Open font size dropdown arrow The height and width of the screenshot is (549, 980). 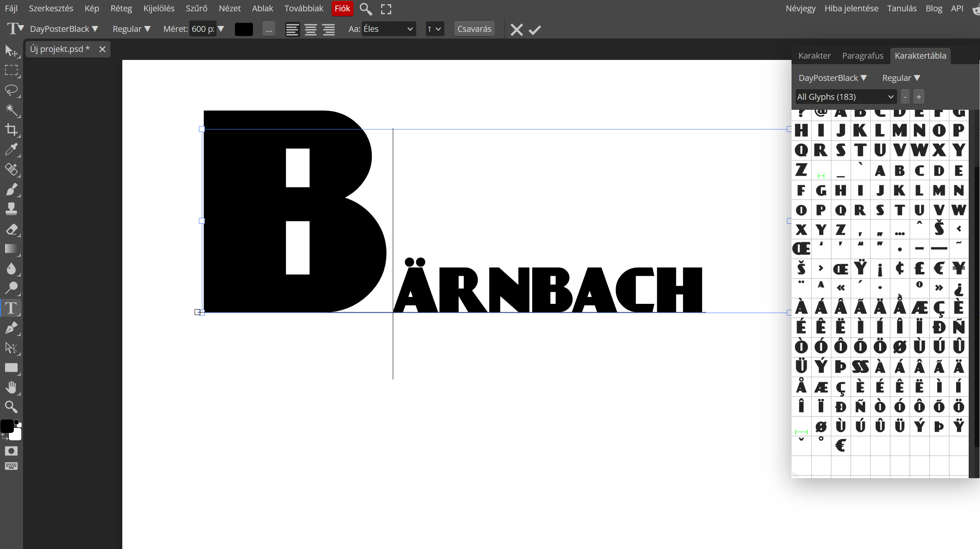[221, 29]
